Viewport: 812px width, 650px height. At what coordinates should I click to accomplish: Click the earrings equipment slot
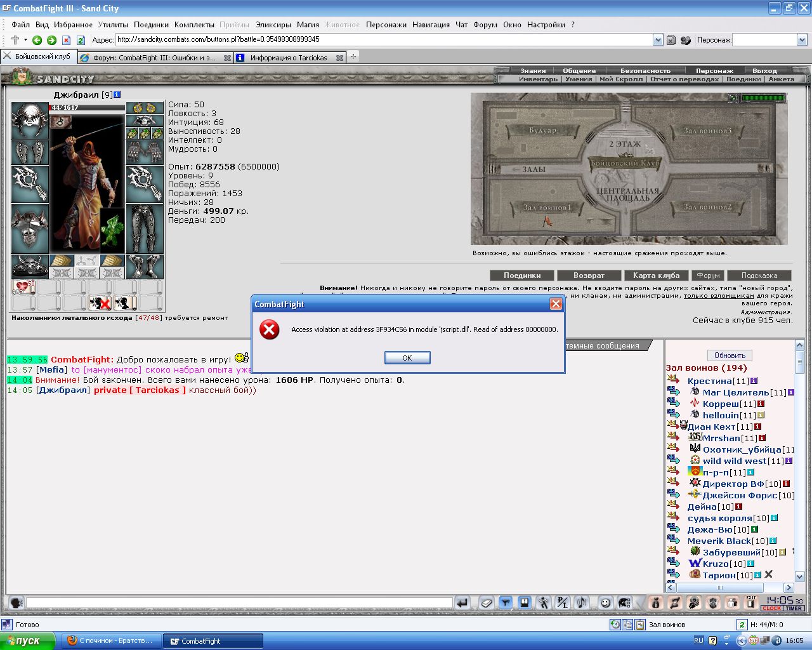(x=145, y=108)
